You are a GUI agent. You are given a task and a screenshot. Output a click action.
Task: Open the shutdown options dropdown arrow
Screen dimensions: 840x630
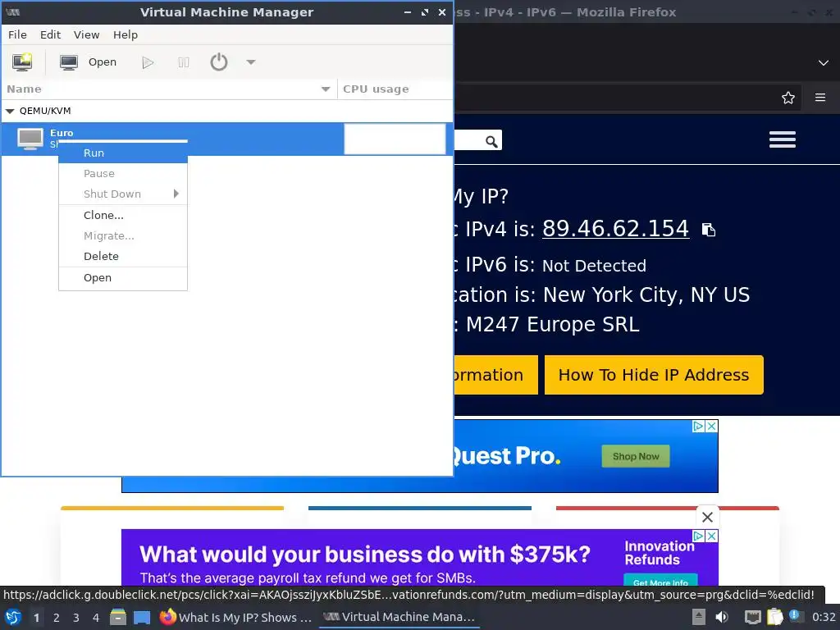(x=251, y=62)
